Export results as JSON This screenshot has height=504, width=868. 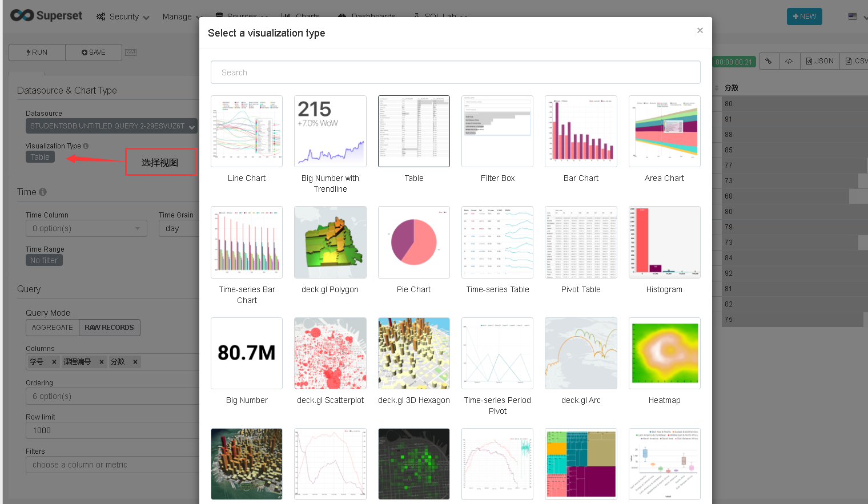819,61
